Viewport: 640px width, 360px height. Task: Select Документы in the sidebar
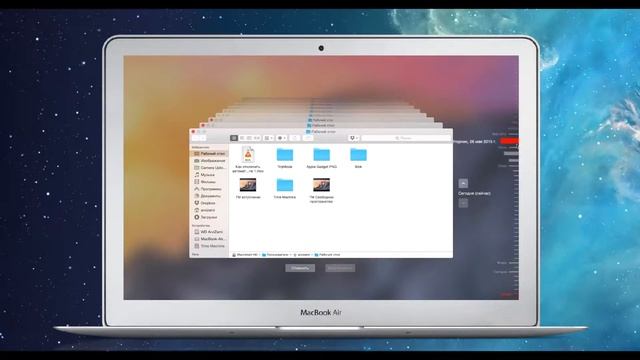[209, 196]
